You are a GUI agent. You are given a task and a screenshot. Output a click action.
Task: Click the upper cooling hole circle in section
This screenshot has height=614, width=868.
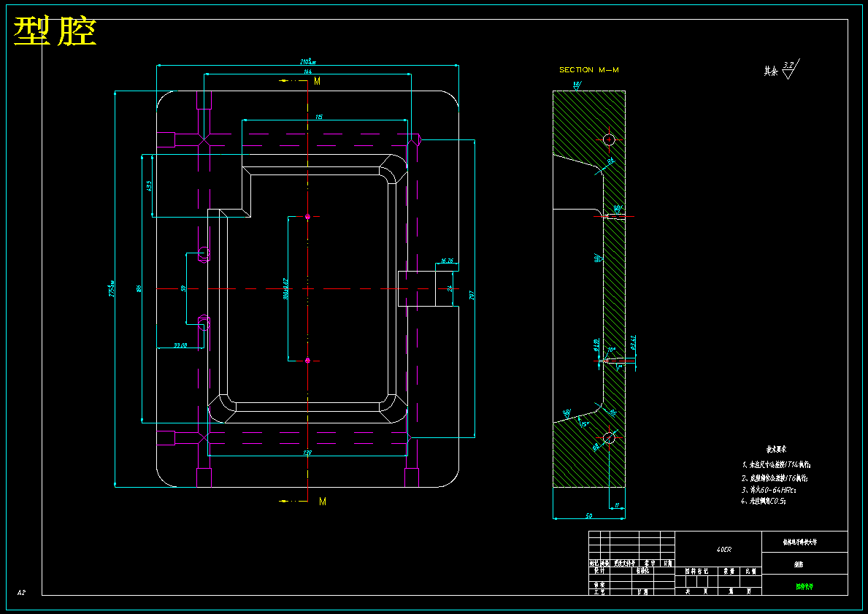coord(609,139)
